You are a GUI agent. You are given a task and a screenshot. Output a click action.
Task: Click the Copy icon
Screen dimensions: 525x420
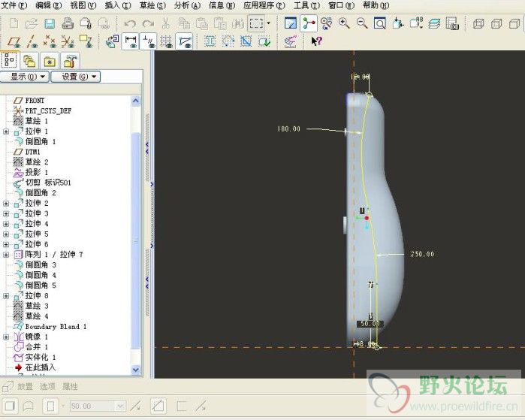184,23
